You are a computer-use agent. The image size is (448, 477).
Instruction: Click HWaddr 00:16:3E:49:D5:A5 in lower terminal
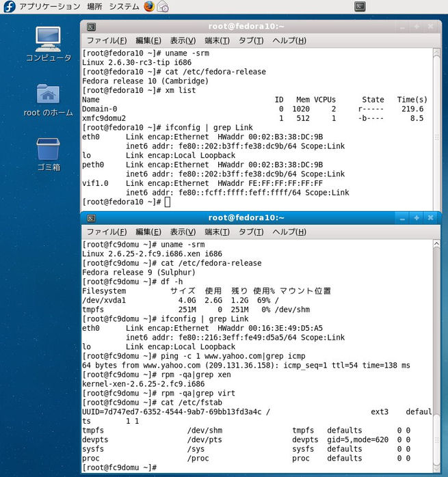[270, 328]
